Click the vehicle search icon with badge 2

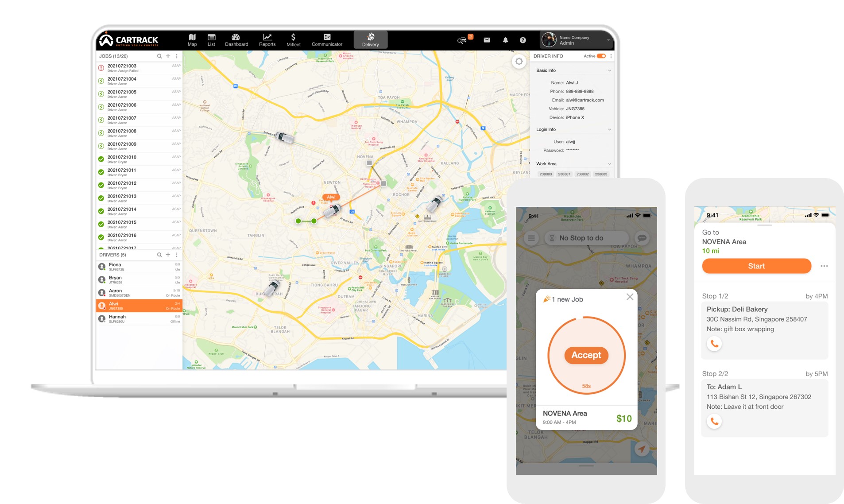[x=461, y=40]
